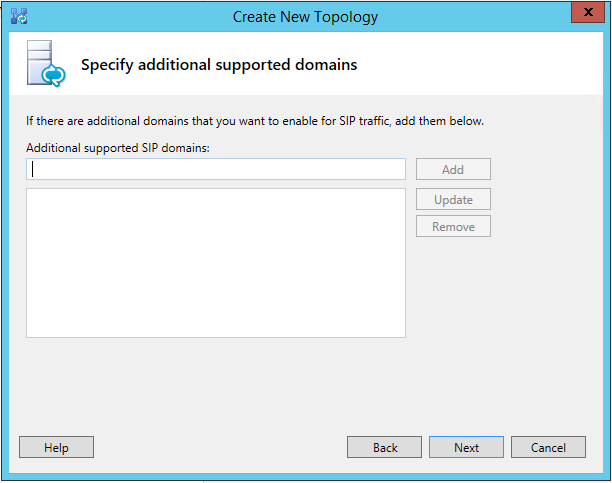Click the Update button
Screen dimensions: 612x483
[453, 199]
